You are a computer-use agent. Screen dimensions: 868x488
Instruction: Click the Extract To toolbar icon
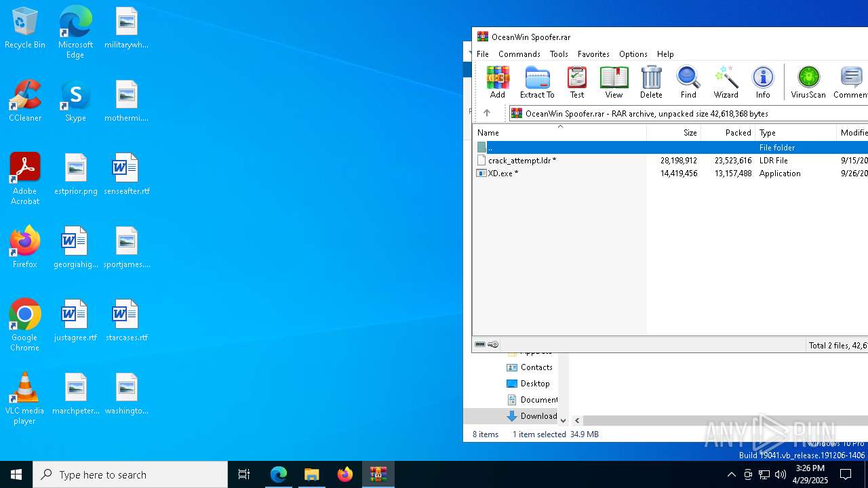537,82
